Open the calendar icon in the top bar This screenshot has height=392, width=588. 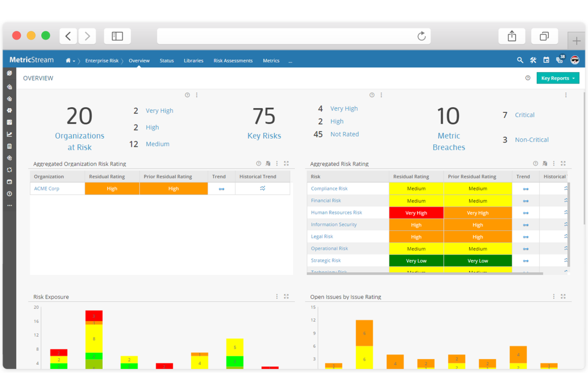[x=546, y=60]
